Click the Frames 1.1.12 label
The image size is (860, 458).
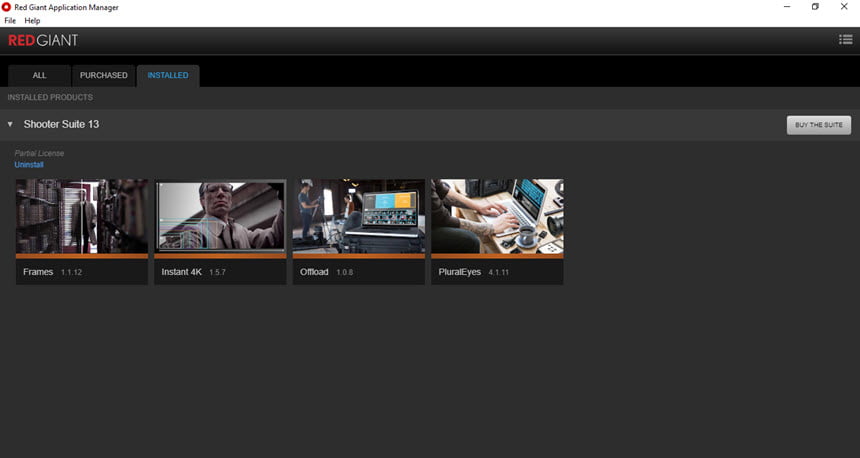click(53, 272)
